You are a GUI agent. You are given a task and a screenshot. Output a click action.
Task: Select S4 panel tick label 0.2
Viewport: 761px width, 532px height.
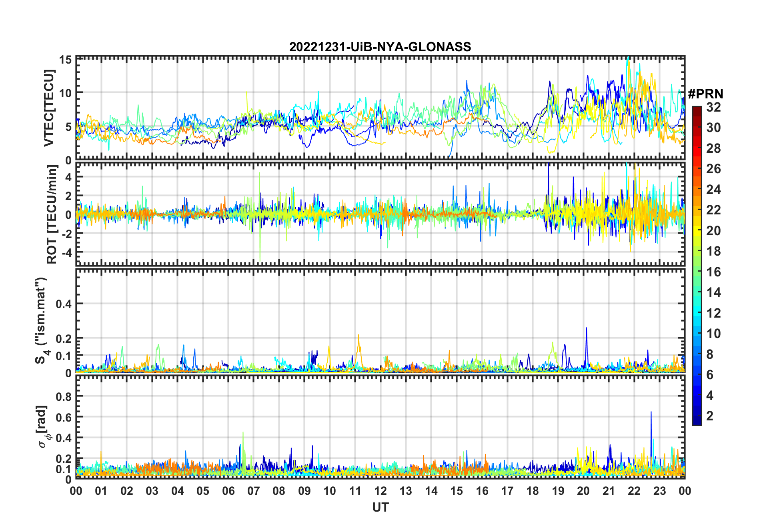click(64, 338)
